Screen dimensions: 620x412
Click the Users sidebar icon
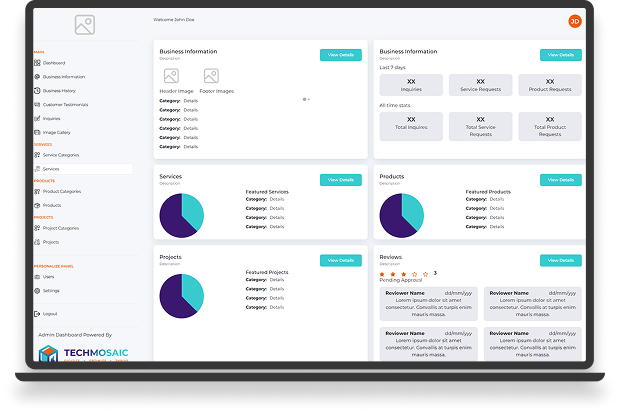coord(37,277)
